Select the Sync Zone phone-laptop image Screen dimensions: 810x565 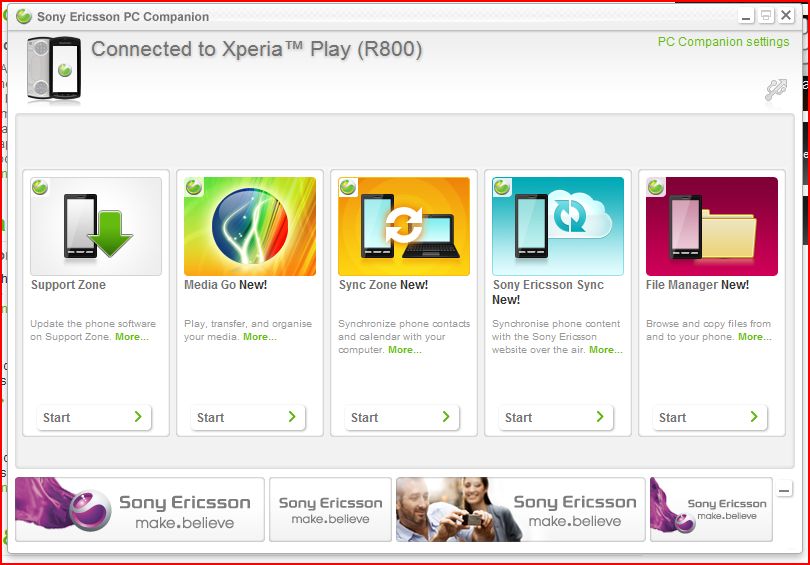(x=404, y=226)
